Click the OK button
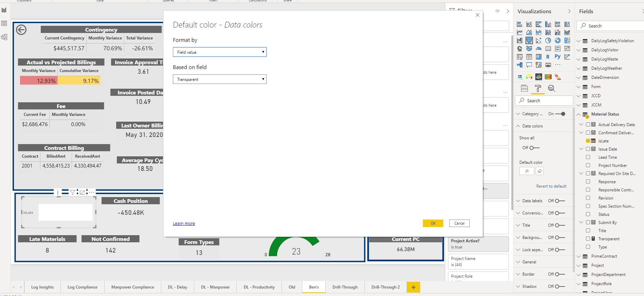Screen dimensions: 644x296 [x=433, y=223]
